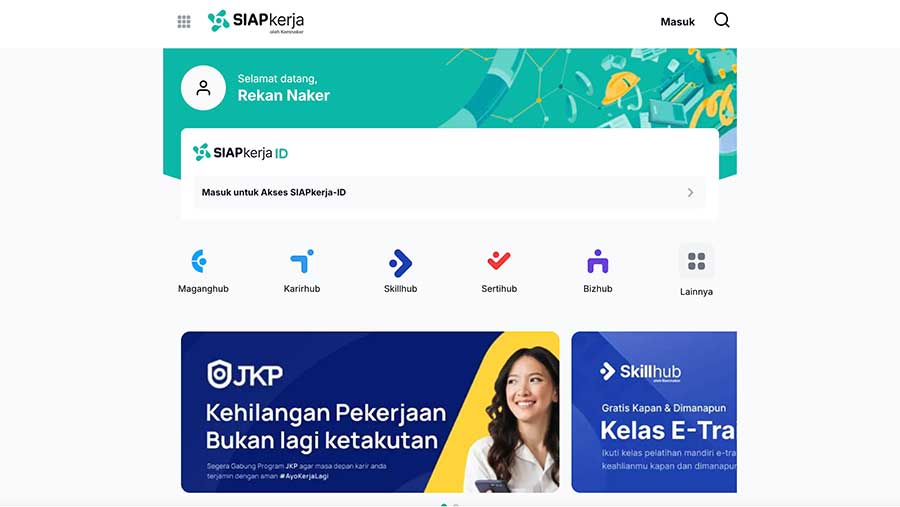Open the Bizhub icon
Image resolution: width=900 pixels, height=507 pixels.
coord(598,261)
